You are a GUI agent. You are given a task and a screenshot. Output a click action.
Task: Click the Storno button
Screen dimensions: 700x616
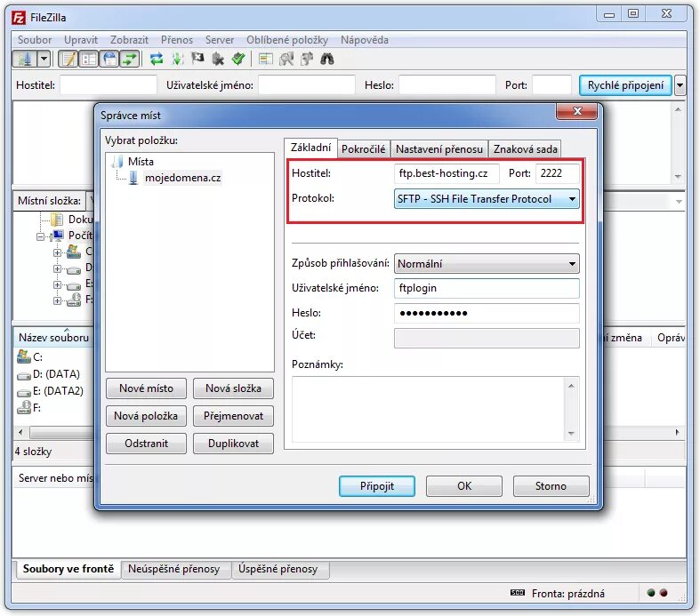point(551,486)
